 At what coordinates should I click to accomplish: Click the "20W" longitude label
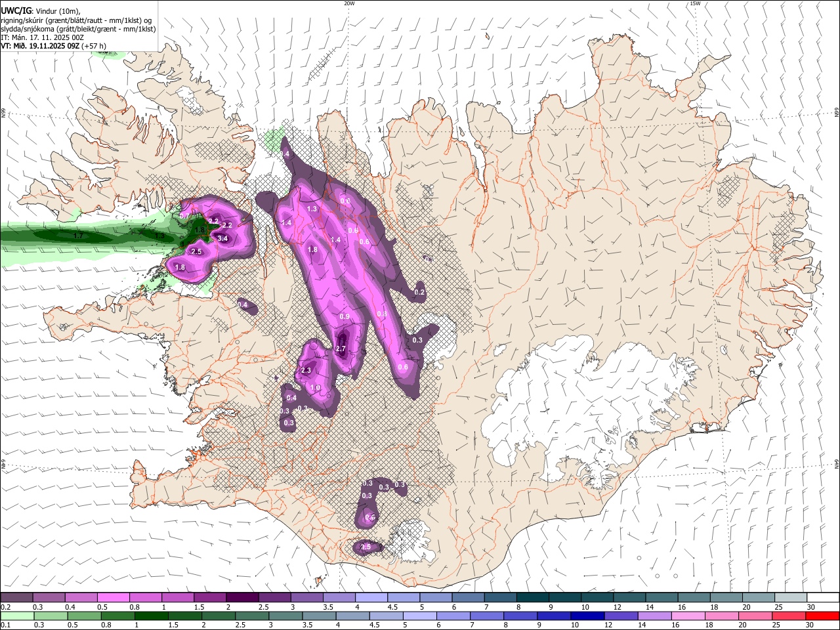(x=349, y=3)
